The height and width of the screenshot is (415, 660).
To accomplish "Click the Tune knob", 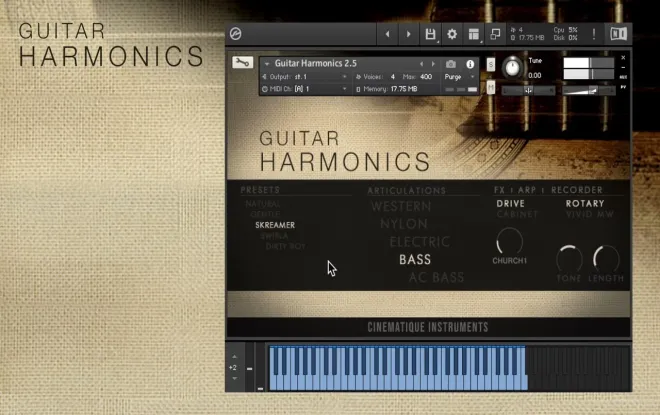I will click(x=512, y=67).
